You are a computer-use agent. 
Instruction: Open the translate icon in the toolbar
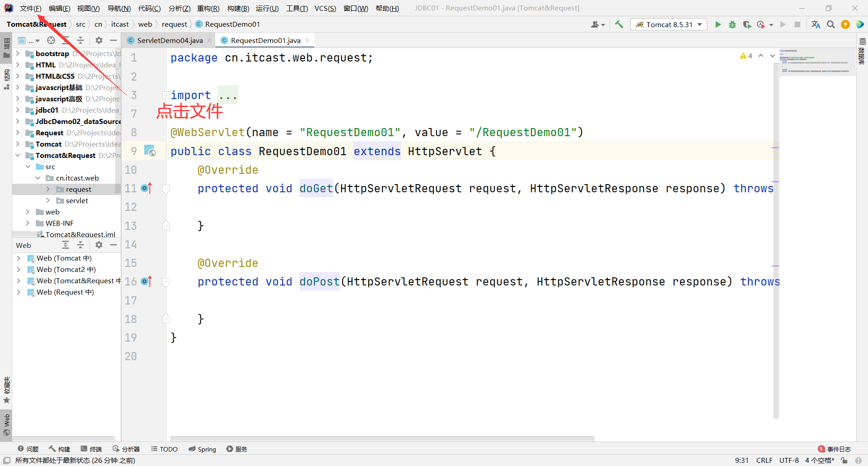pyautogui.click(x=816, y=24)
